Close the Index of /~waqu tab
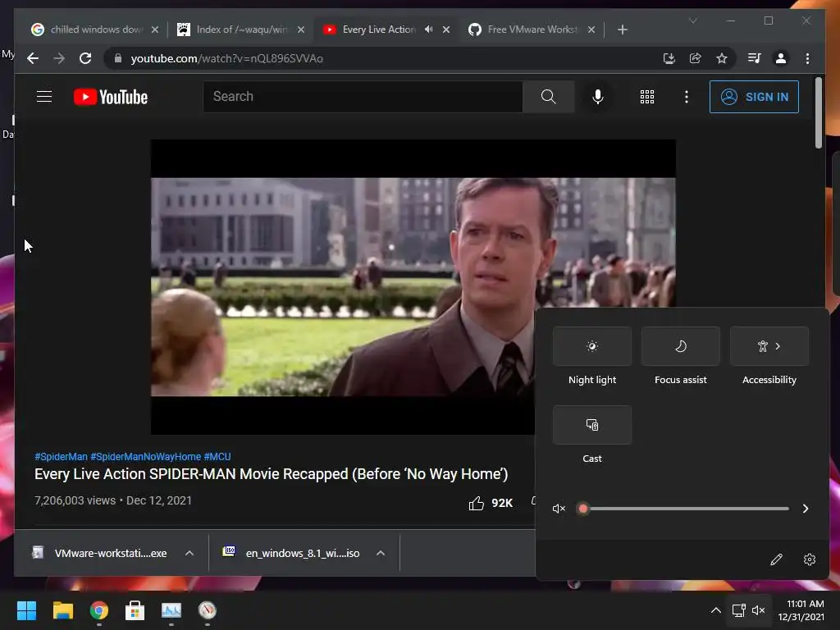This screenshot has height=630, width=840. coord(301,30)
